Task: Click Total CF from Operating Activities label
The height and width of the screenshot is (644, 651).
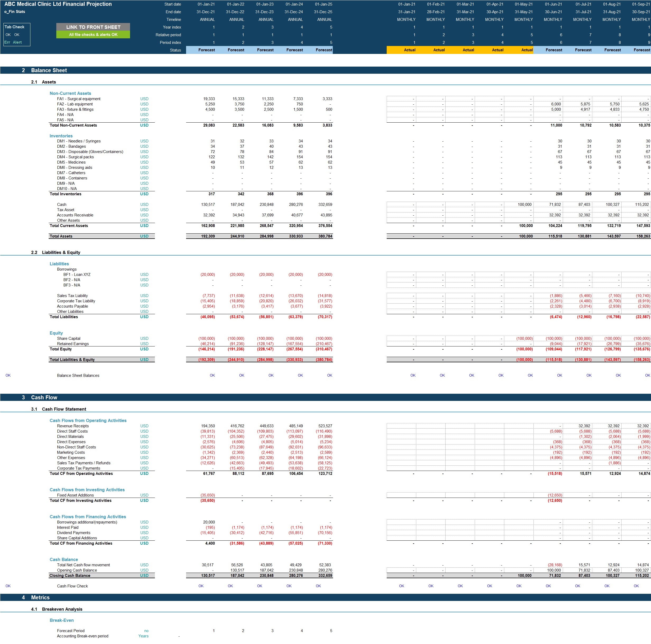Action: pos(81,474)
